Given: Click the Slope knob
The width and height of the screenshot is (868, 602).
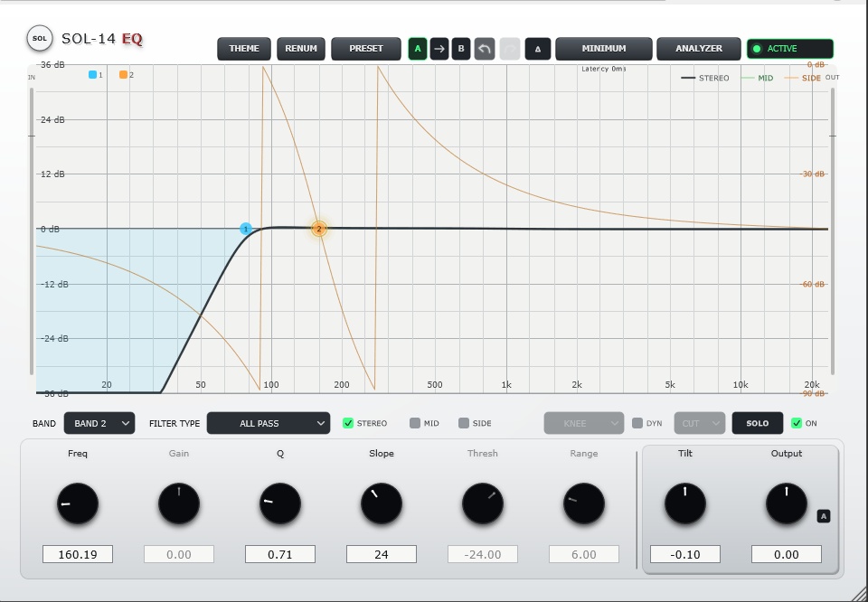Looking at the screenshot, I should tap(382, 503).
